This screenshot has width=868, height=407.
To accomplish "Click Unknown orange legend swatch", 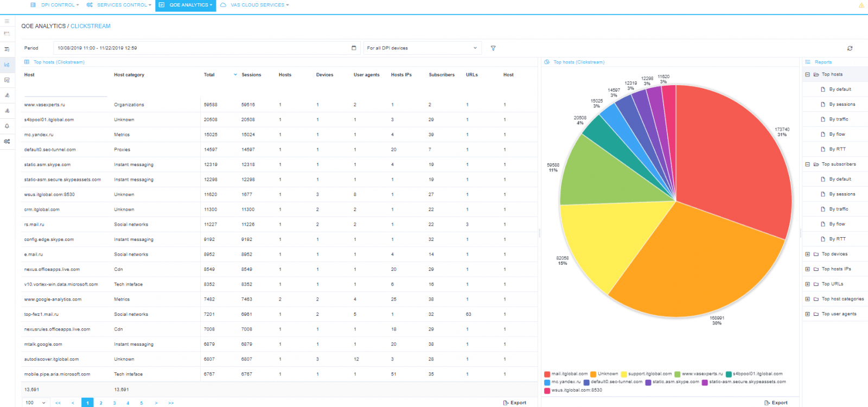I will pyautogui.click(x=593, y=374).
